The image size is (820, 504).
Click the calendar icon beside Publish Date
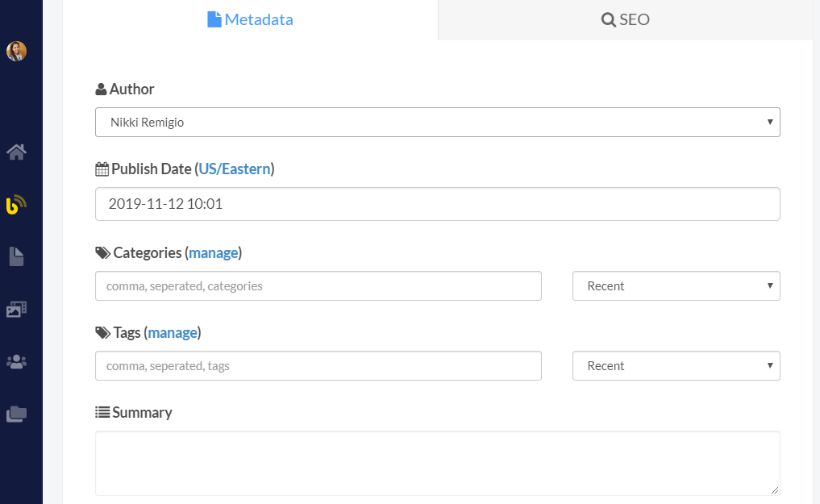coord(102,169)
